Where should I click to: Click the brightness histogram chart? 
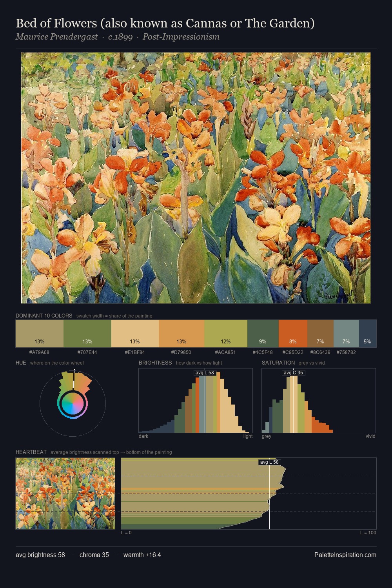196,401
